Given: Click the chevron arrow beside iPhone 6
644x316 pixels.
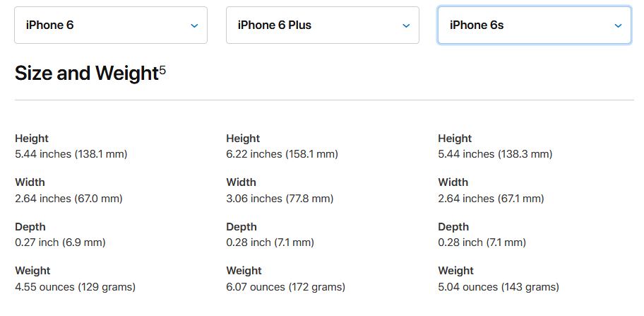Looking at the screenshot, I should point(194,25).
